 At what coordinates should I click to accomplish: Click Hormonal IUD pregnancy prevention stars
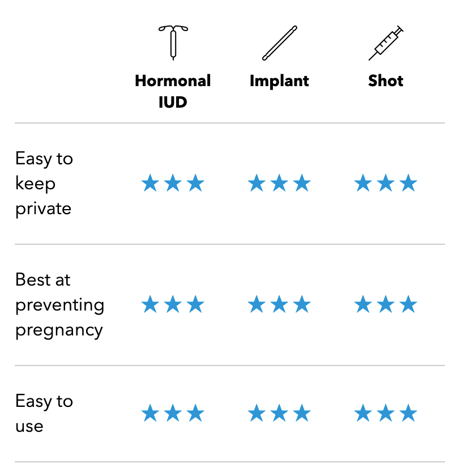coord(173,304)
